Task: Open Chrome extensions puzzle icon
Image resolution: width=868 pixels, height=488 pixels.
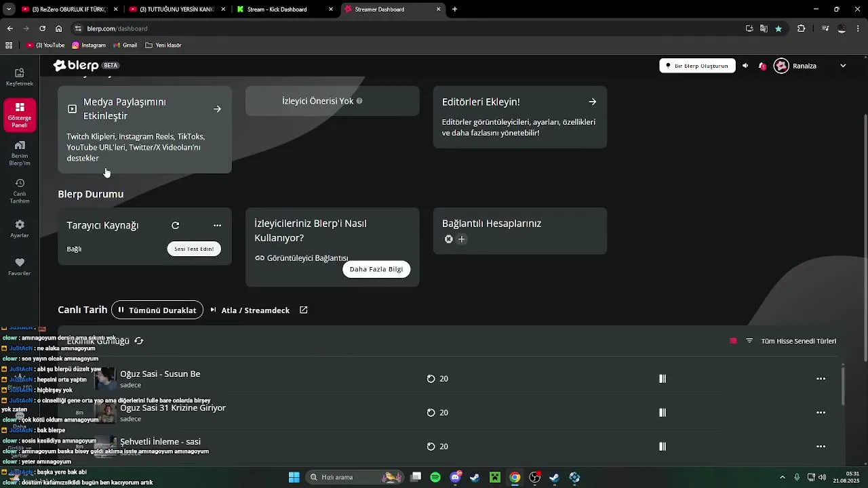Action: pos(801,28)
